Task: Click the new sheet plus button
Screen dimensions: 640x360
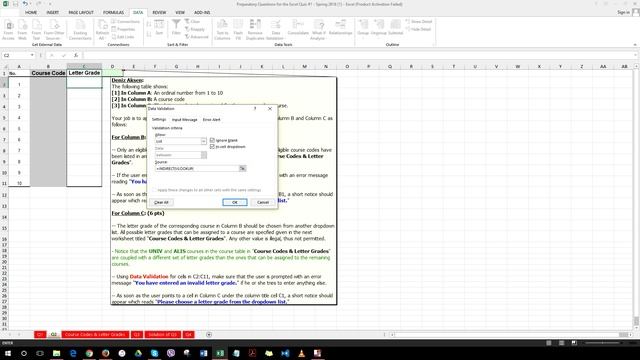Action: pos(209,335)
